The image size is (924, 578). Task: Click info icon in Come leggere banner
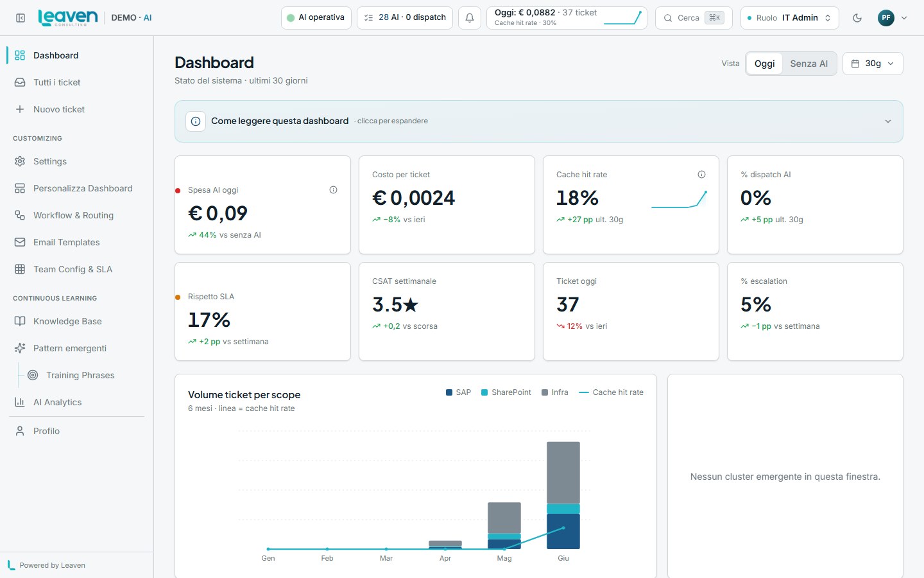click(x=196, y=121)
